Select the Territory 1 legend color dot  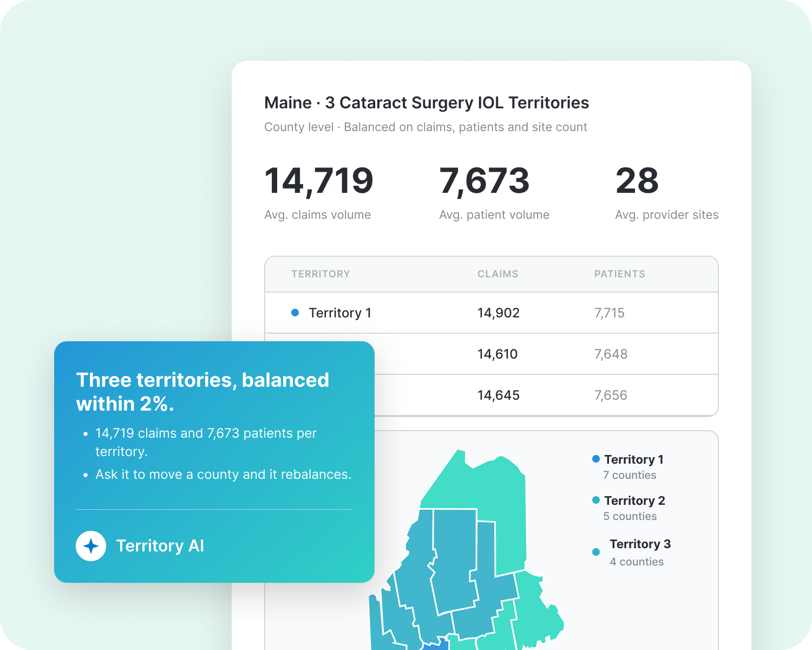(x=596, y=459)
